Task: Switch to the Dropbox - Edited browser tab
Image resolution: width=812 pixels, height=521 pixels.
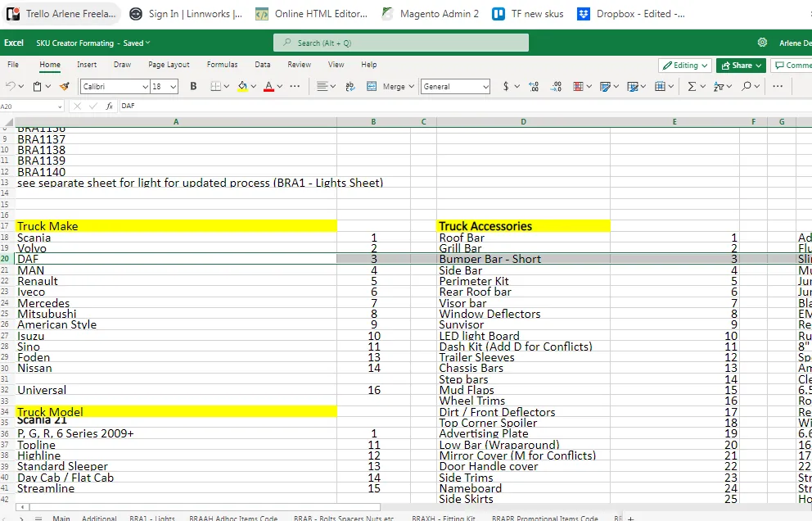Action: click(x=630, y=14)
